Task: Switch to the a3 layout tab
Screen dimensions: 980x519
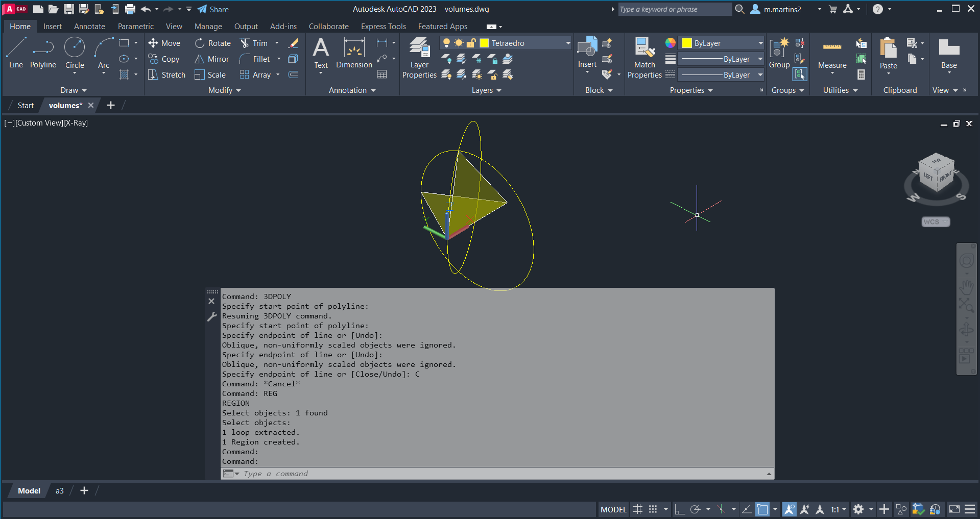Action: coord(60,491)
